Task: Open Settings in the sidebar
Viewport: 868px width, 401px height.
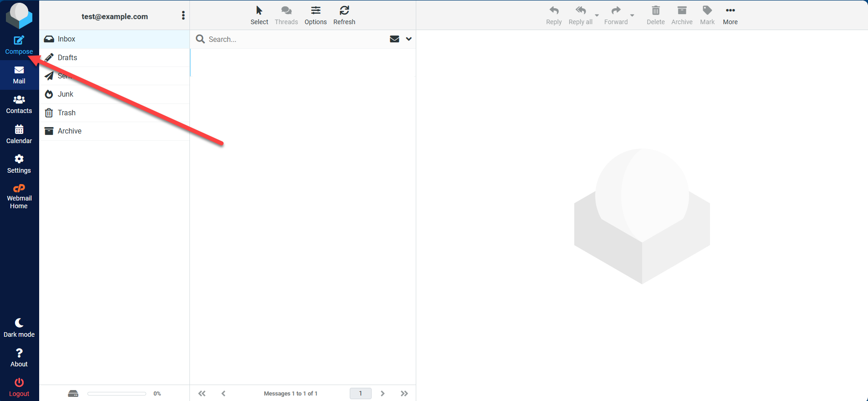Action: [19, 164]
